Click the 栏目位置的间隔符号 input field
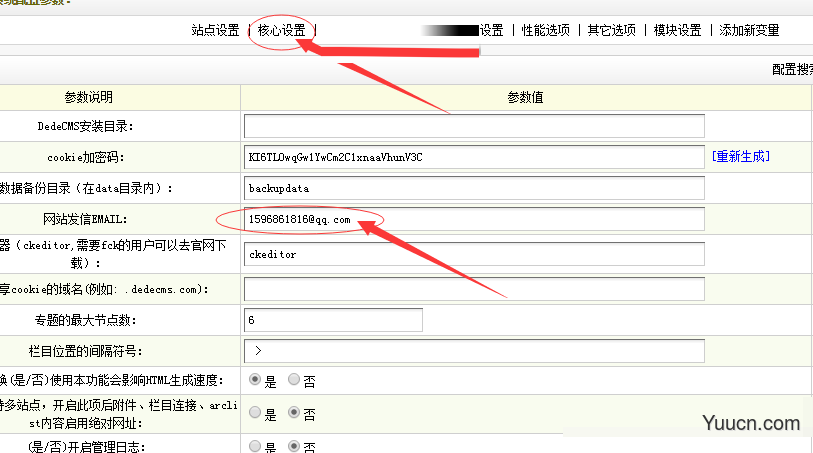This screenshot has width=813, height=453. click(474, 351)
